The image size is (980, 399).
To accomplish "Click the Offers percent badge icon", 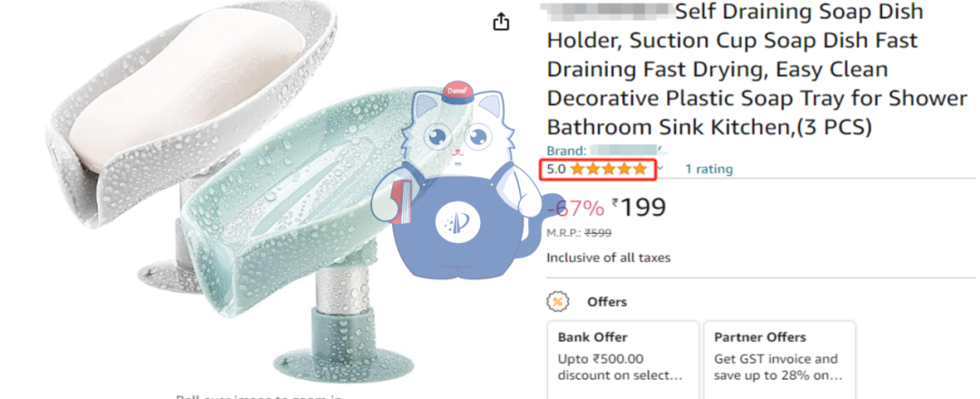I will point(556,301).
